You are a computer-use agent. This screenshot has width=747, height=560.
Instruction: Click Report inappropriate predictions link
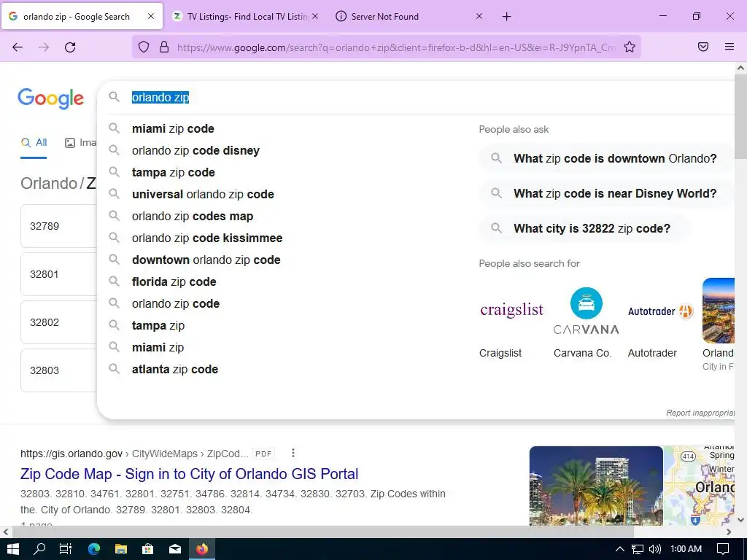(700, 413)
